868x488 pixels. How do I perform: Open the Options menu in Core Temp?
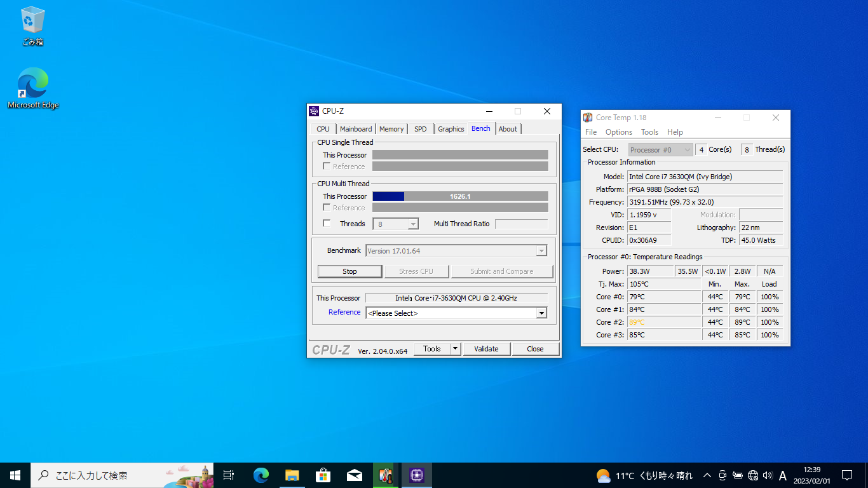[x=618, y=132]
